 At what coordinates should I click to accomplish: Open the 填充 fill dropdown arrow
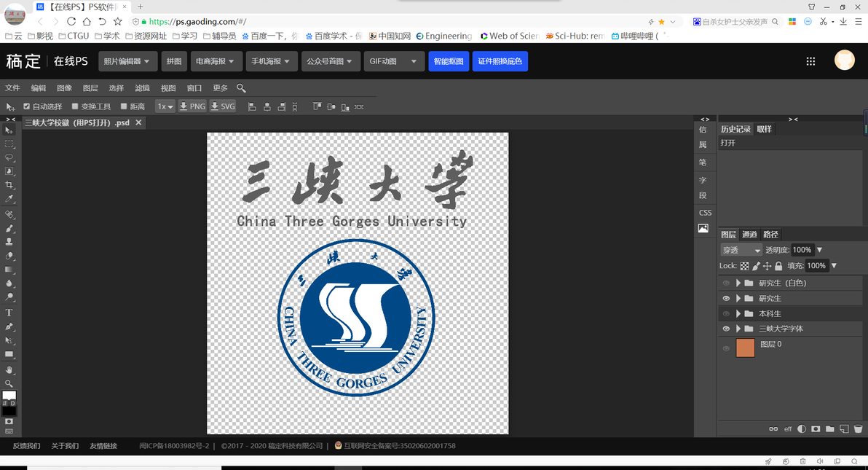click(834, 266)
